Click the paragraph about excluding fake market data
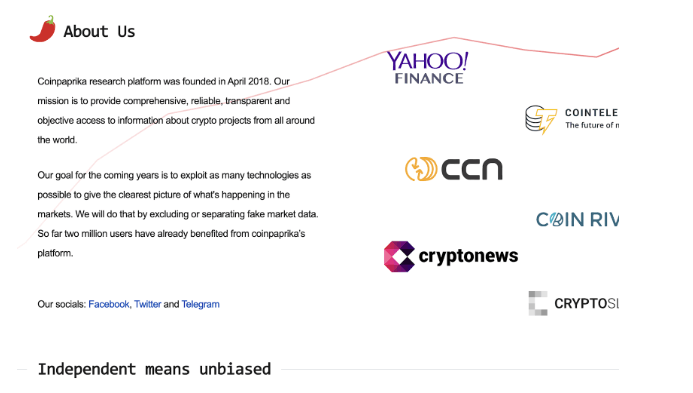Image resolution: width=693 pixels, height=393 pixels. click(x=178, y=214)
